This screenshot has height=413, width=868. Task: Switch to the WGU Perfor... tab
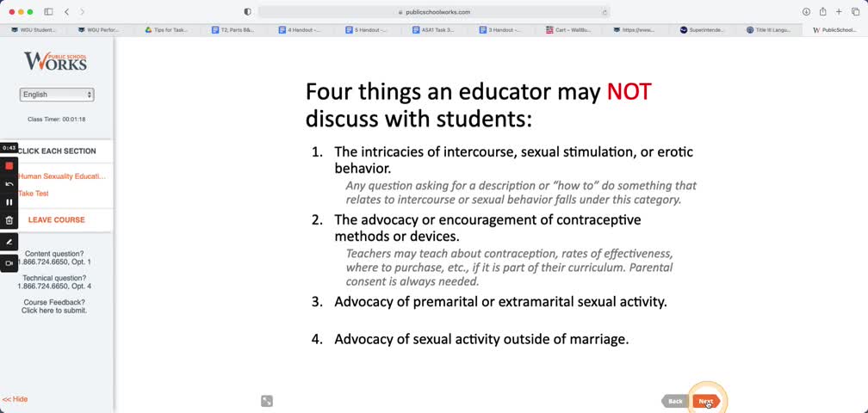pos(100,30)
